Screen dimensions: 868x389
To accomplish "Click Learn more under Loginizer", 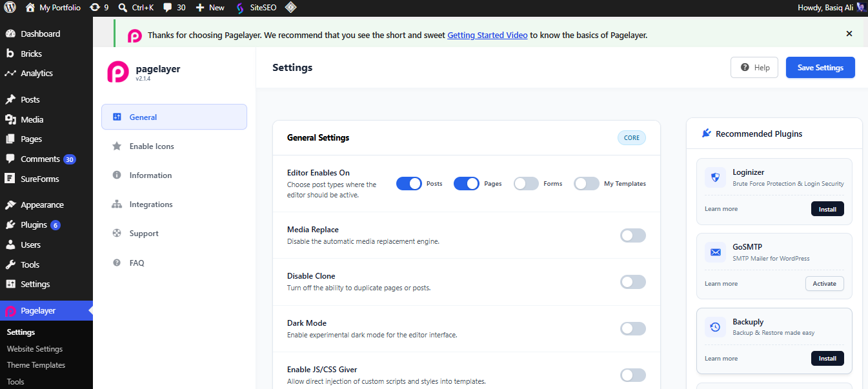I will [721, 209].
